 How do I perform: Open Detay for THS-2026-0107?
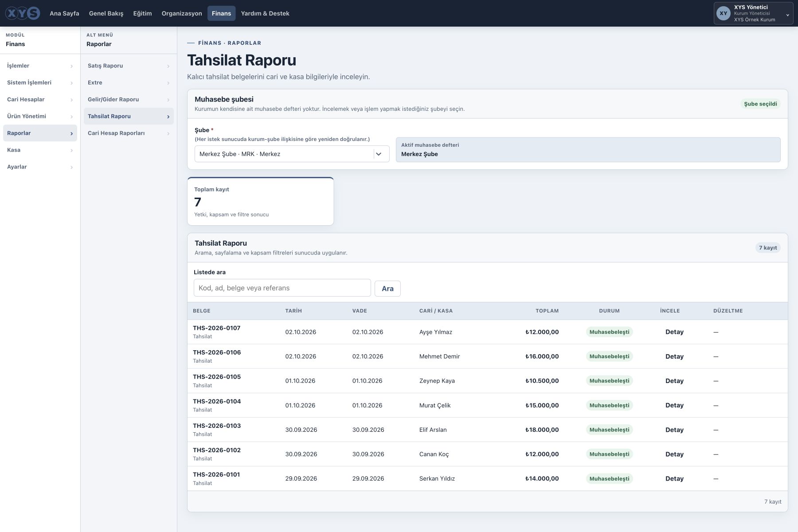pos(674,332)
